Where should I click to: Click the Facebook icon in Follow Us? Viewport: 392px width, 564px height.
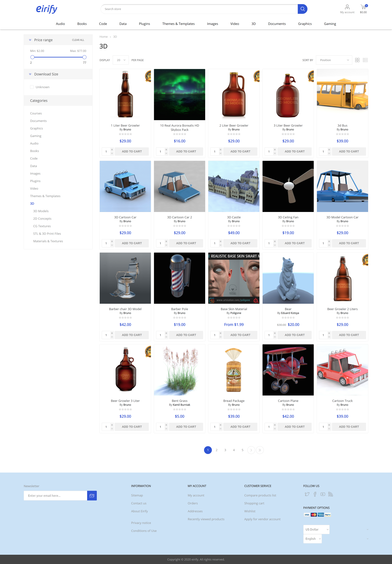(x=315, y=494)
